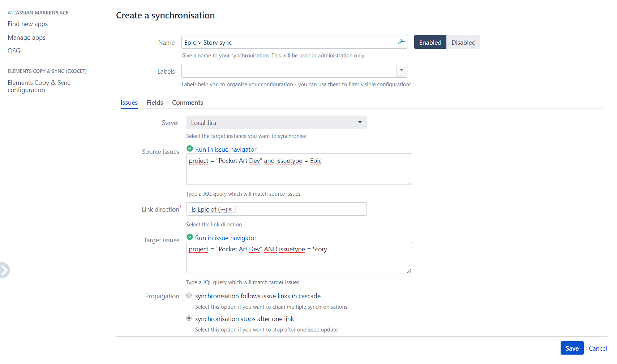Expand the collapsed sidebar arrow handle
617x364 pixels.
pos(4,270)
